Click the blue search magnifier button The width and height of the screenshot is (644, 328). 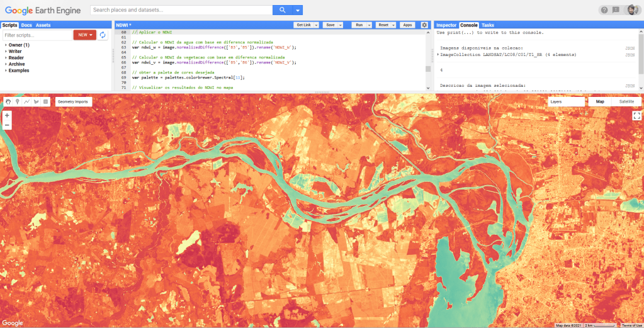click(283, 10)
